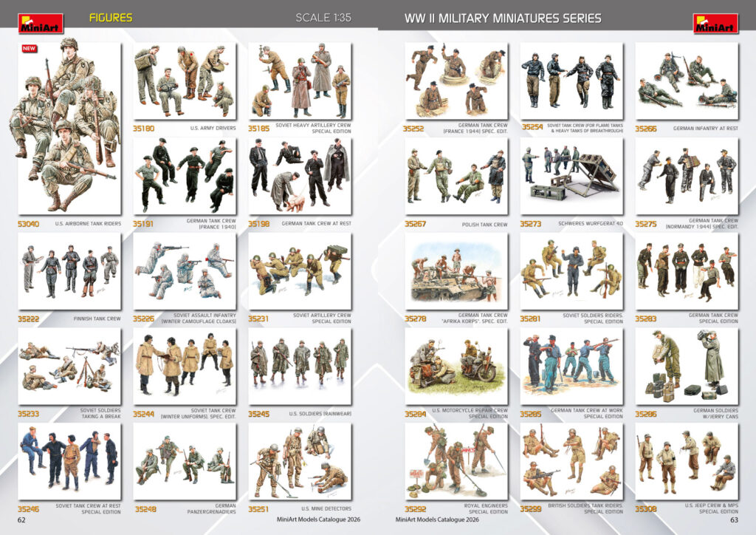Screen dimensions: 756x535
Task: Click product code 53040
Action: click(x=30, y=223)
